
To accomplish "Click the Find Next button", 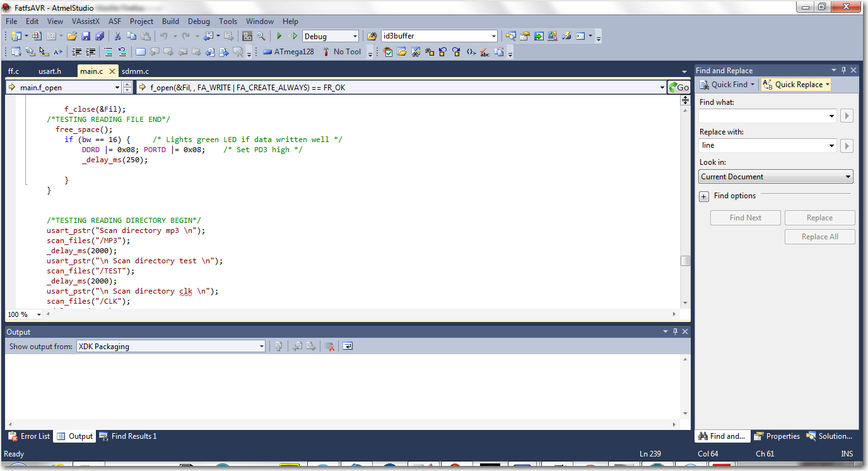I will point(746,218).
